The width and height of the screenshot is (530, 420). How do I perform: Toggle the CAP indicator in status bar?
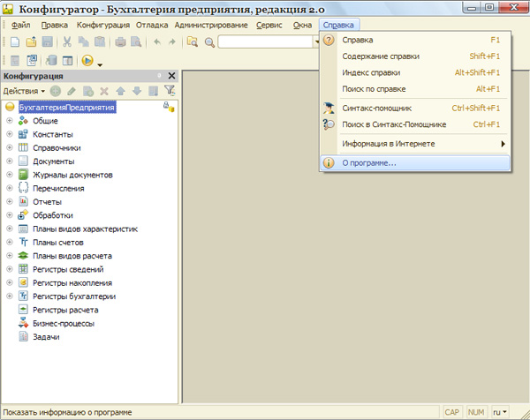(x=451, y=412)
